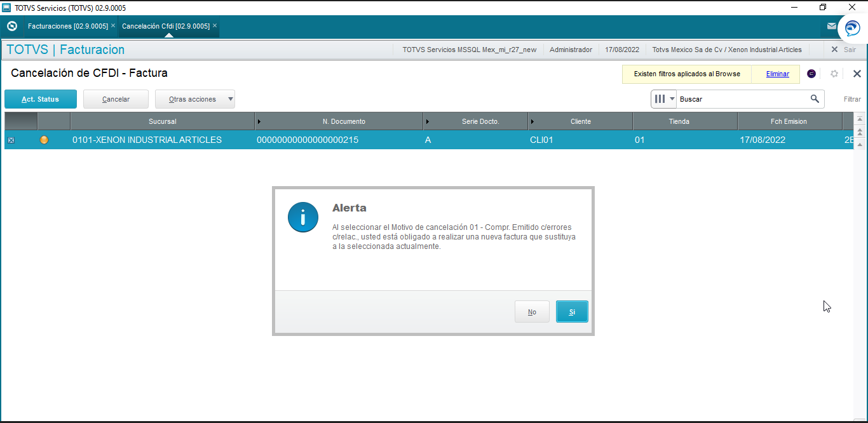Viewport: 868px width, 423px height.
Task: Click the purple round icon beside Eliminar
Action: [x=811, y=74]
